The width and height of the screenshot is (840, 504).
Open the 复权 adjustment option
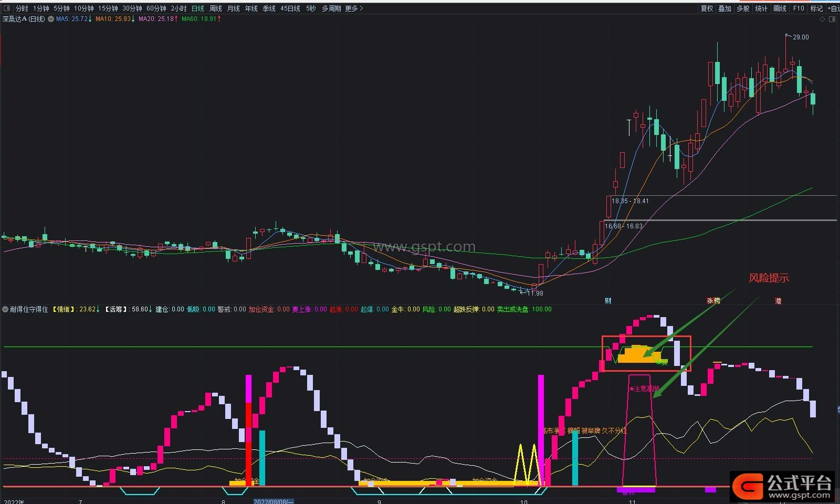pyautogui.click(x=707, y=8)
